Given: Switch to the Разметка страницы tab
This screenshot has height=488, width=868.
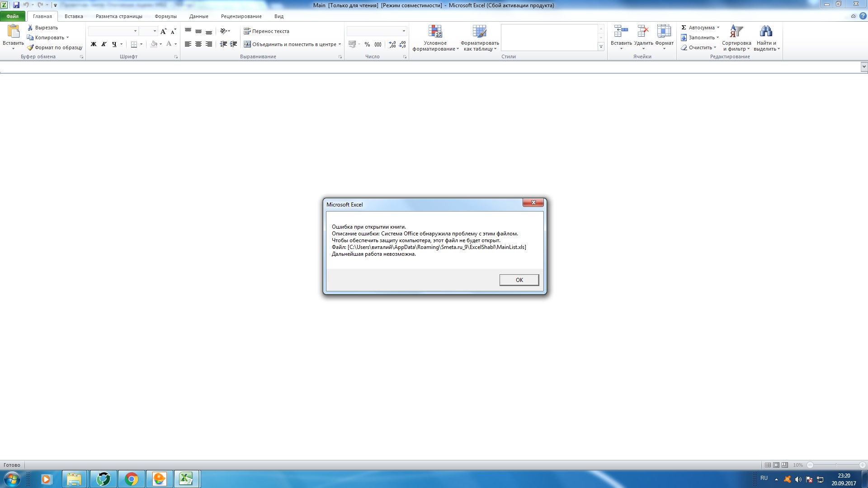Looking at the screenshot, I should [119, 16].
